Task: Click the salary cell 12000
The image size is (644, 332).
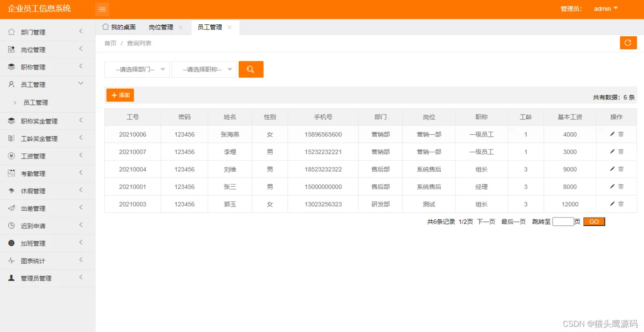Action: tap(570, 204)
